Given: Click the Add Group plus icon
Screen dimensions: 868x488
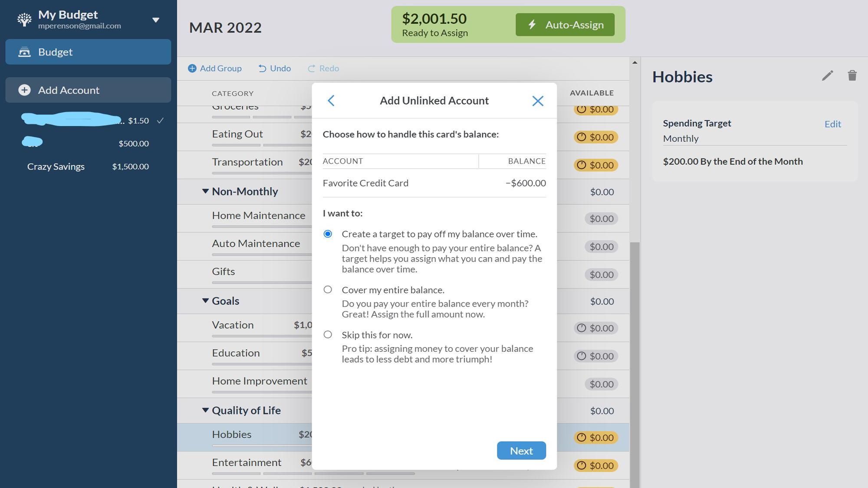Looking at the screenshot, I should click(x=192, y=69).
